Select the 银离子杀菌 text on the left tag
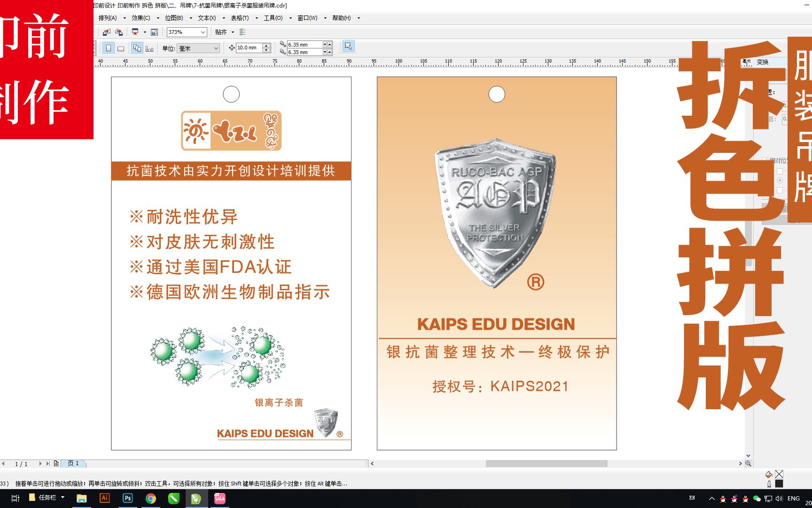The width and height of the screenshot is (812, 508). tap(279, 403)
